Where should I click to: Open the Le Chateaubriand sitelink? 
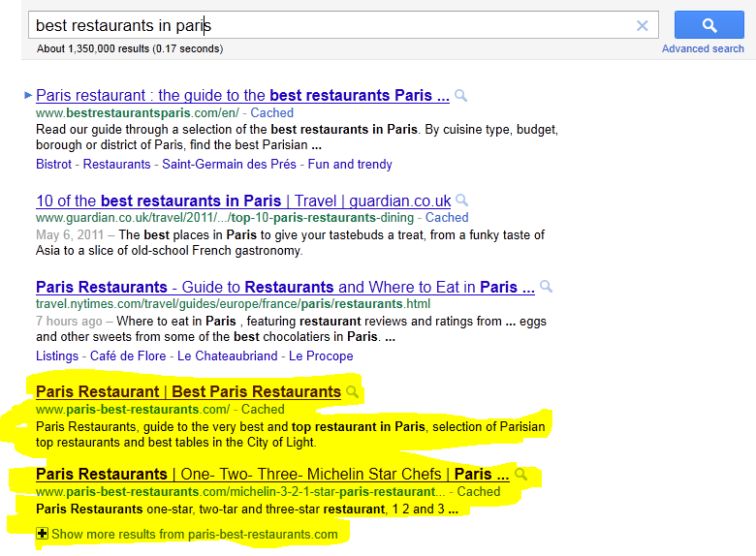[228, 356]
